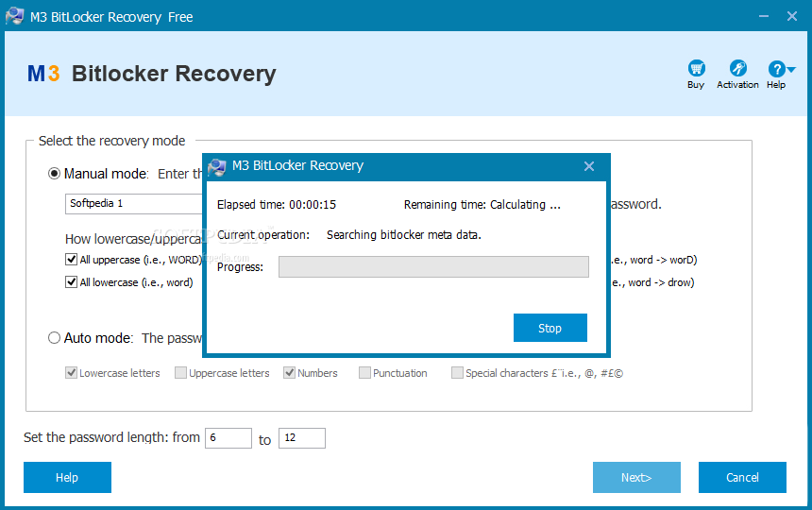Toggle the Uppercase letters checkbox
Image resolution: width=812 pixels, height=510 pixels.
pyautogui.click(x=180, y=373)
